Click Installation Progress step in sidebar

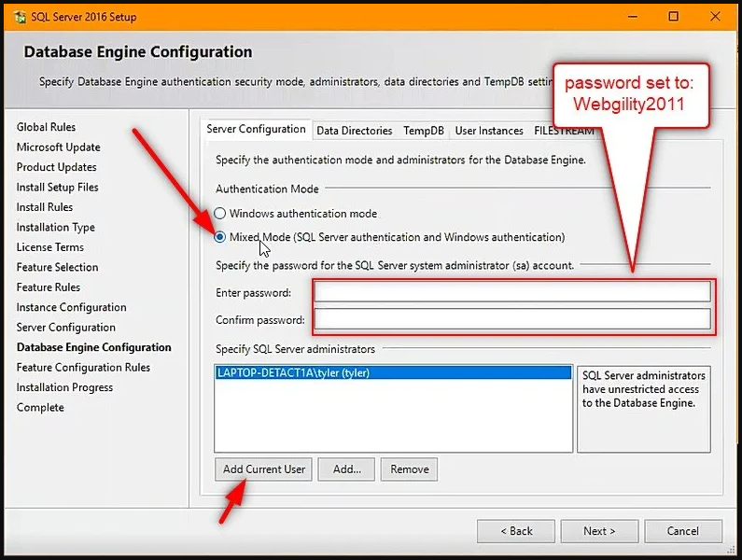64,387
